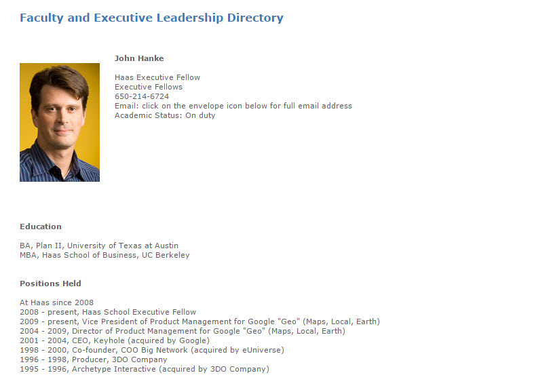Select the Haas School Executive Fellow position entry

pos(108,312)
